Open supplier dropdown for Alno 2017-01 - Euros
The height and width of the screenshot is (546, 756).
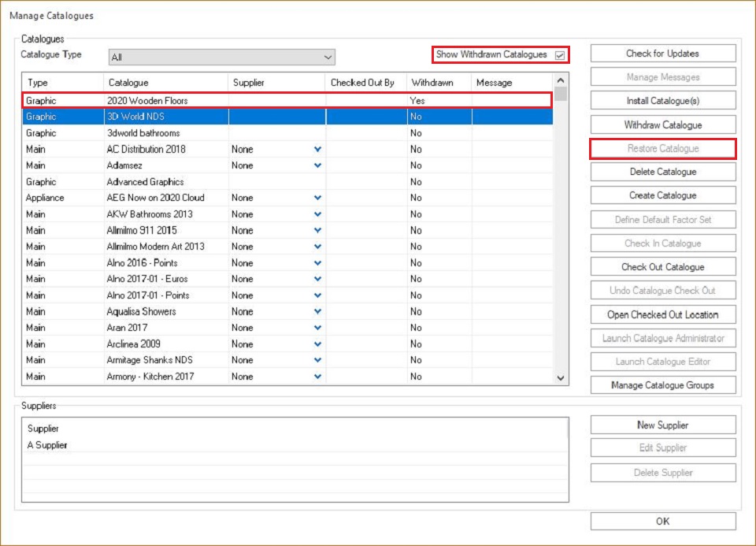point(317,279)
